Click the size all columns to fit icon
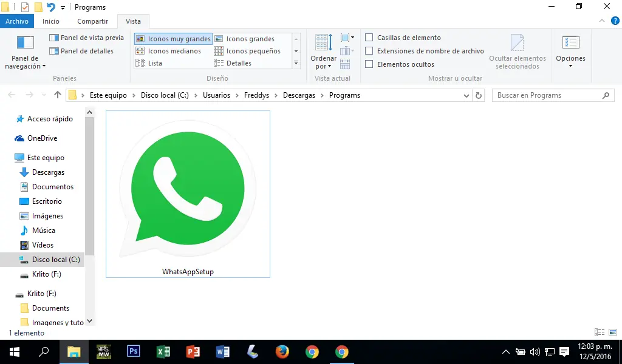 point(345,64)
